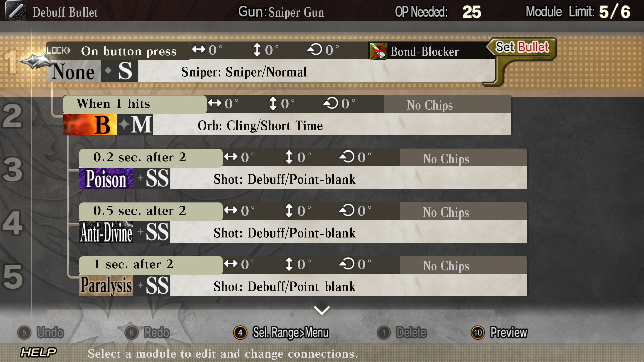Open the 'On button press' trigger setting

click(x=129, y=51)
